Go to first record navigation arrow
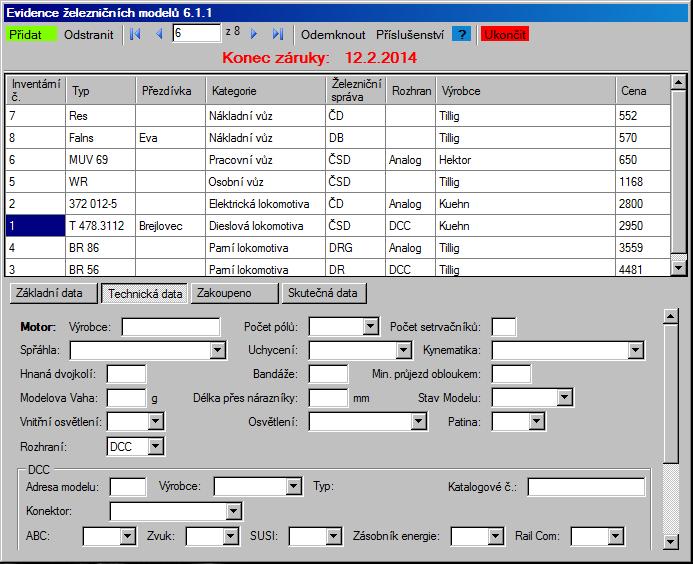This screenshot has width=693, height=564. [x=135, y=34]
